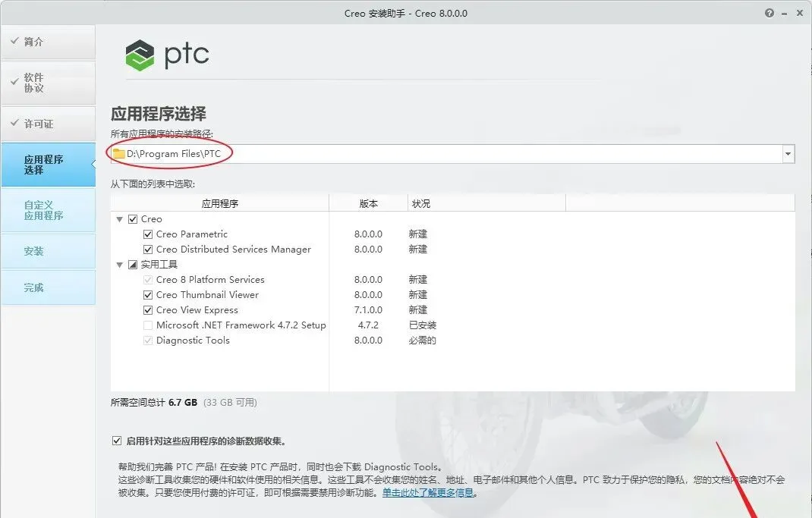The width and height of the screenshot is (812, 518).
Task: Uncheck Creo Distributed Services Manager
Action: (x=147, y=250)
